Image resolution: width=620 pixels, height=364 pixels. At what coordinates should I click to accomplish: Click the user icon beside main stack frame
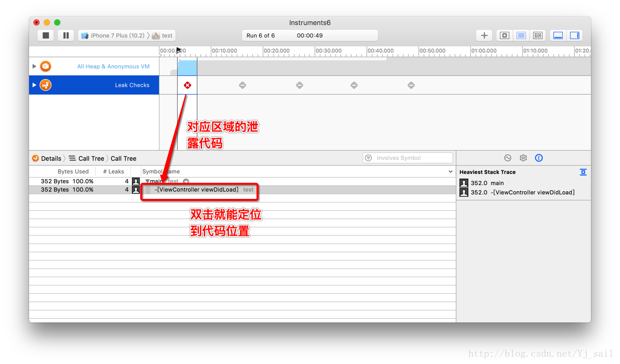tap(464, 183)
